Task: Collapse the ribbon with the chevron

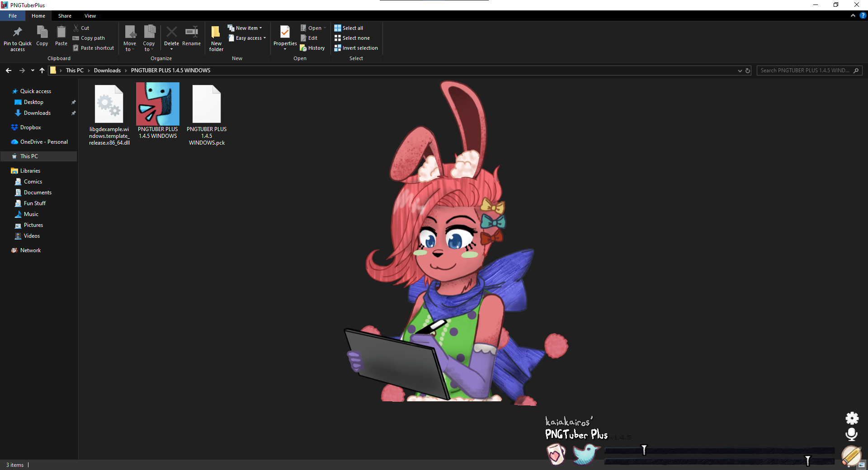Action: pyautogui.click(x=853, y=15)
